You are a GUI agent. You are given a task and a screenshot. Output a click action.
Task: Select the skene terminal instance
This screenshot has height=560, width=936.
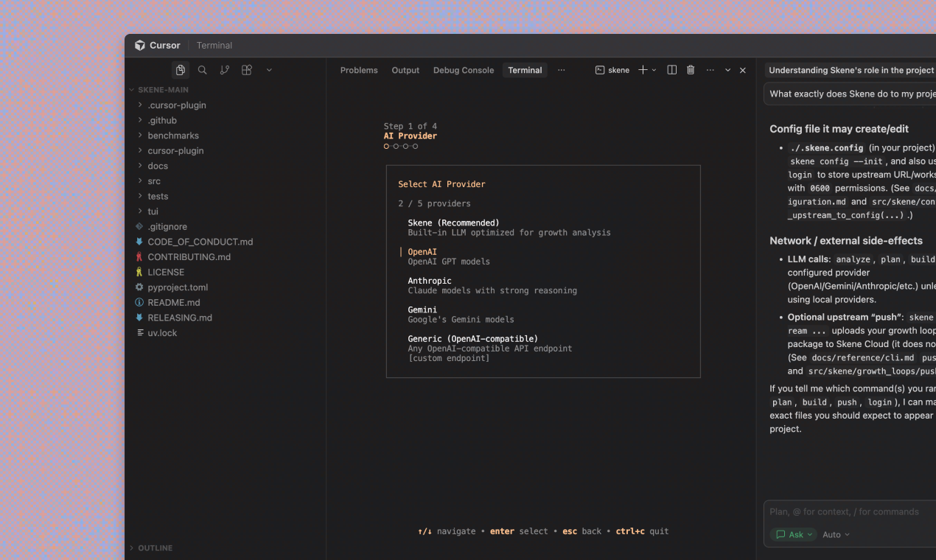point(612,70)
